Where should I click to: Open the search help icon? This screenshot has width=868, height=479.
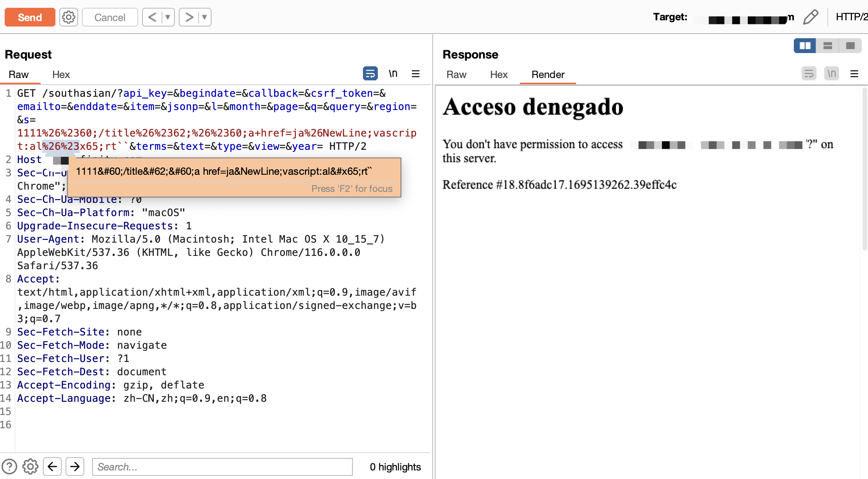[9, 467]
